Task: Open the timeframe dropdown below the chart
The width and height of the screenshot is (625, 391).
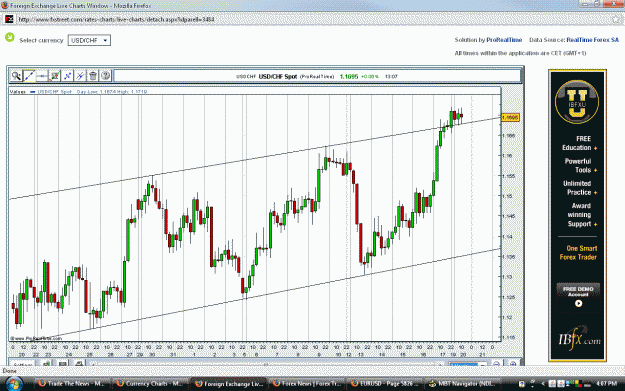Action: pyautogui.click(x=468, y=364)
